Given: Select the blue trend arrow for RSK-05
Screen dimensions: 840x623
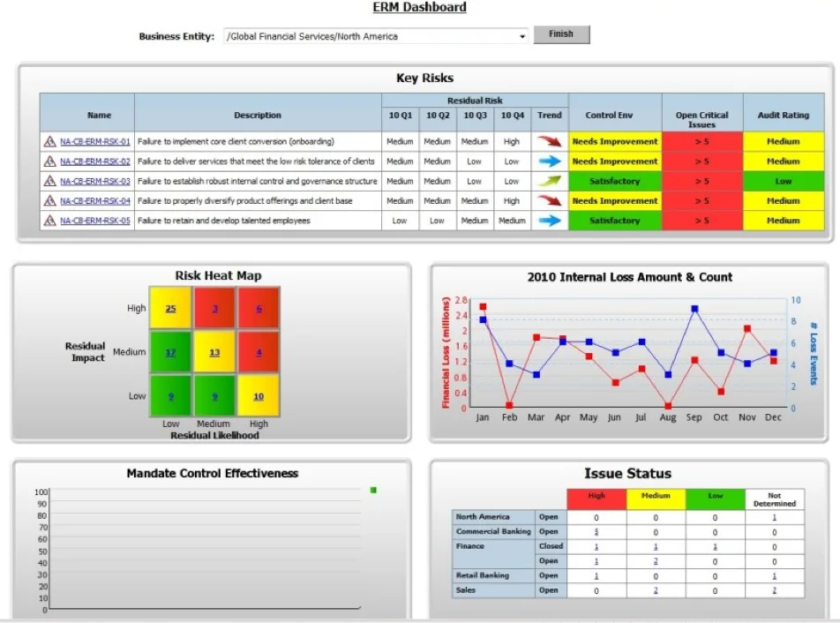Looking at the screenshot, I should [549, 221].
